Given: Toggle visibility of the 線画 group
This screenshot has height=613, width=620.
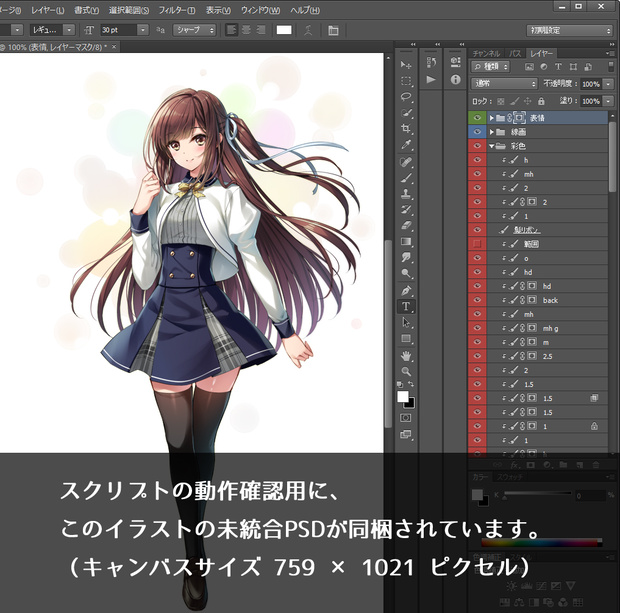Looking at the screenshot, I should click(x=477, y=132).
